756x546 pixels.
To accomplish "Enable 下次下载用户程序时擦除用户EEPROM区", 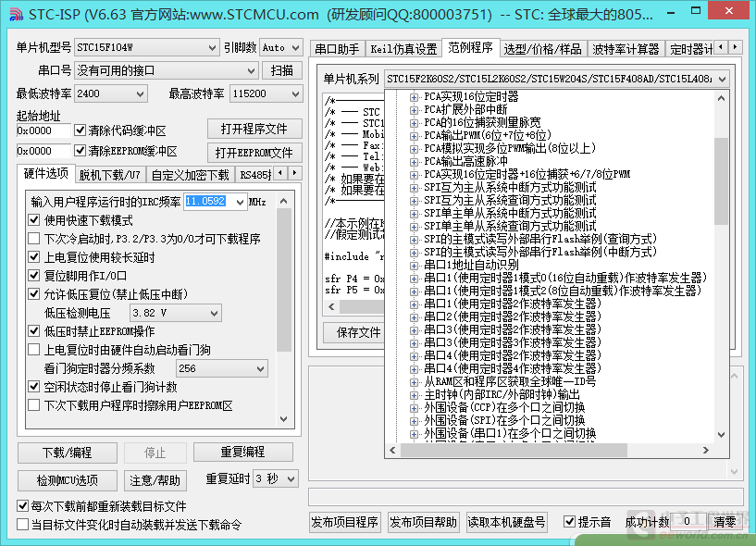I will click(33, 404).
